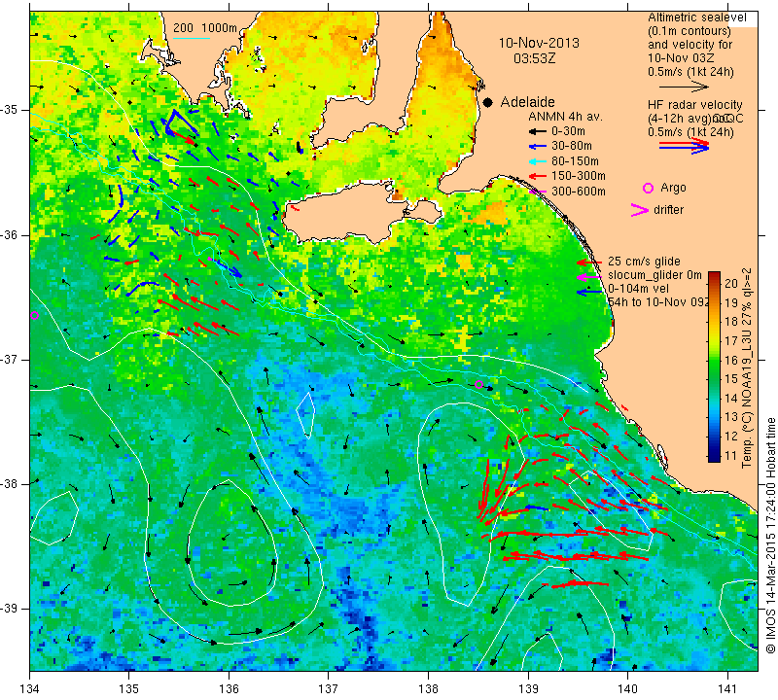Screen dimensions: 778x700
Task: Click the color bar value '11'
Action: click(x=731, y=455)
